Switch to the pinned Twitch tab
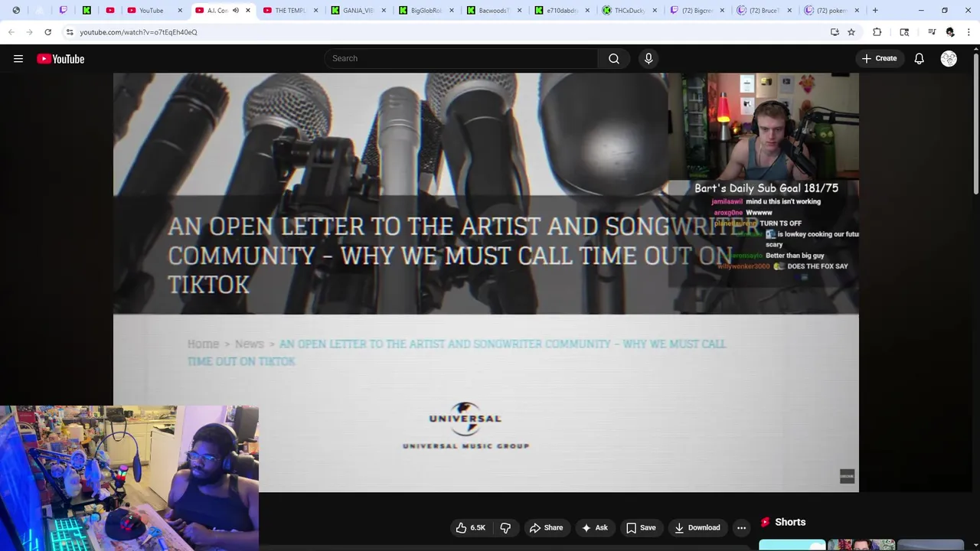 coord(64,11)
